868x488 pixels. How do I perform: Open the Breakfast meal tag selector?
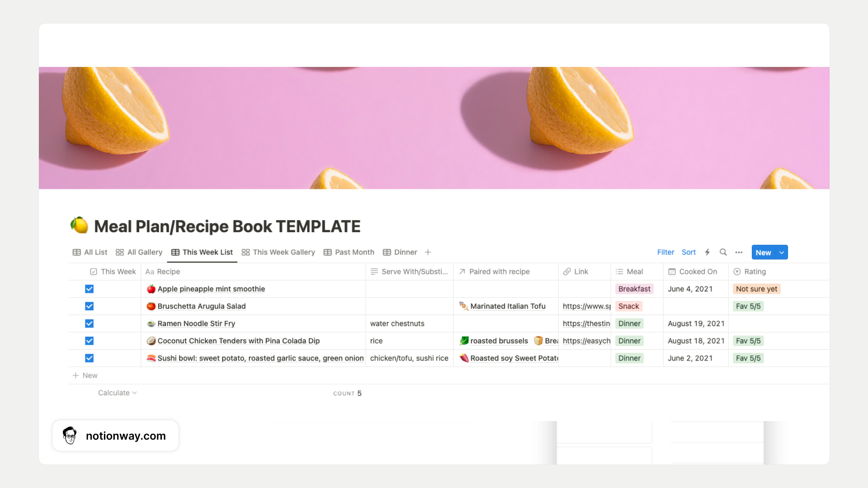click(634, 289)
